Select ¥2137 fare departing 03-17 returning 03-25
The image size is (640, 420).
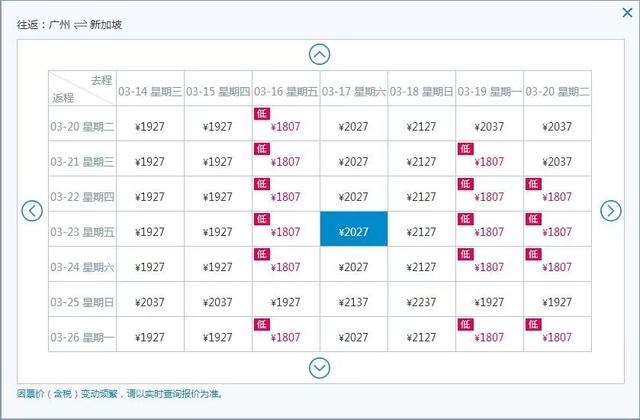pos(353,299)
